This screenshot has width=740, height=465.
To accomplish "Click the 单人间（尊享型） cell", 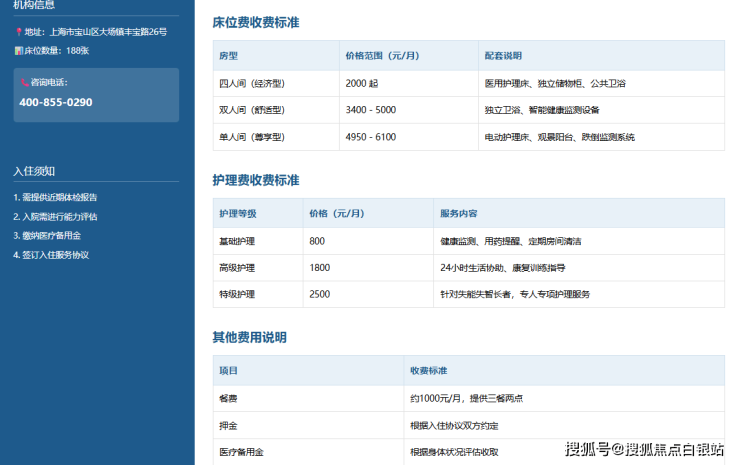I will (276, 137).
